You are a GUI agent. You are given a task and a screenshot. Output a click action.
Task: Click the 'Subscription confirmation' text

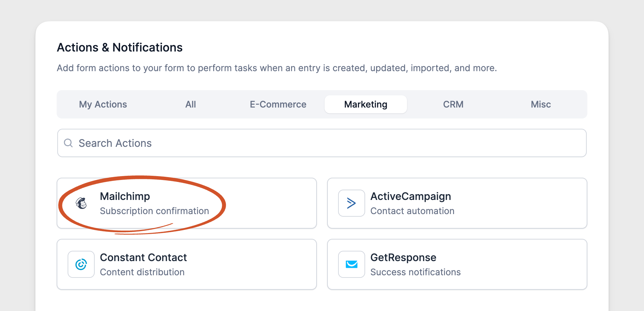[155, 211]
